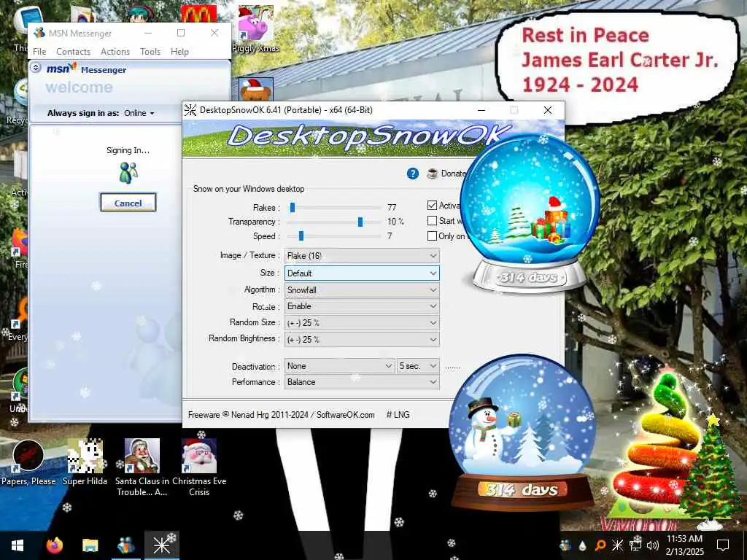Open DesktopSnowOK help question mark icon
The image size is (747, 560).
pyautogui.click(x=413, y=174)
